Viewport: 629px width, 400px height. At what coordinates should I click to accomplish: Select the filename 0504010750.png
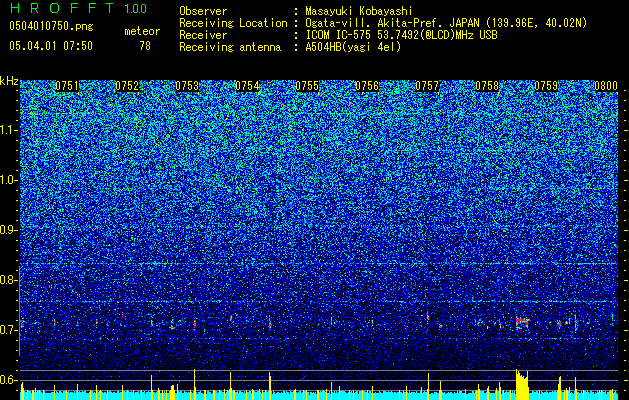tap(51, 27)
